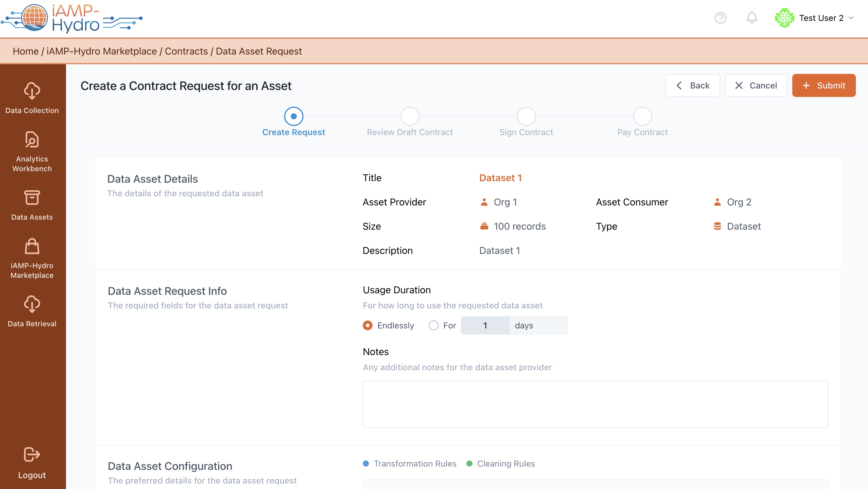868x489 pixels.
Task: Go to Sign Contract step
Action: (x=526, y=116)
